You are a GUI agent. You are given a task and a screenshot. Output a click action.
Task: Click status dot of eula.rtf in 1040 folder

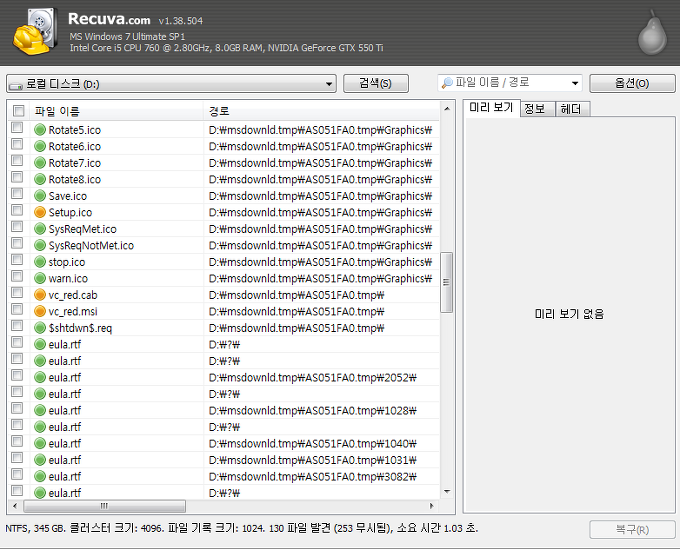(x=40, y=443)
